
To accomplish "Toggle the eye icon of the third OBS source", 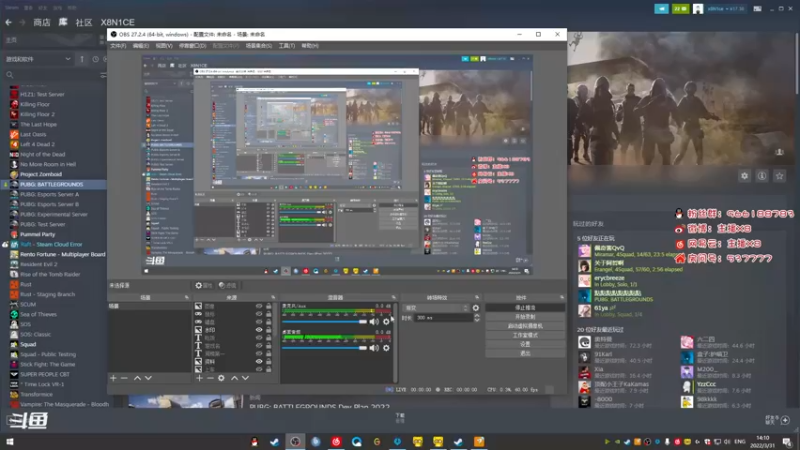I will (259, 322).
